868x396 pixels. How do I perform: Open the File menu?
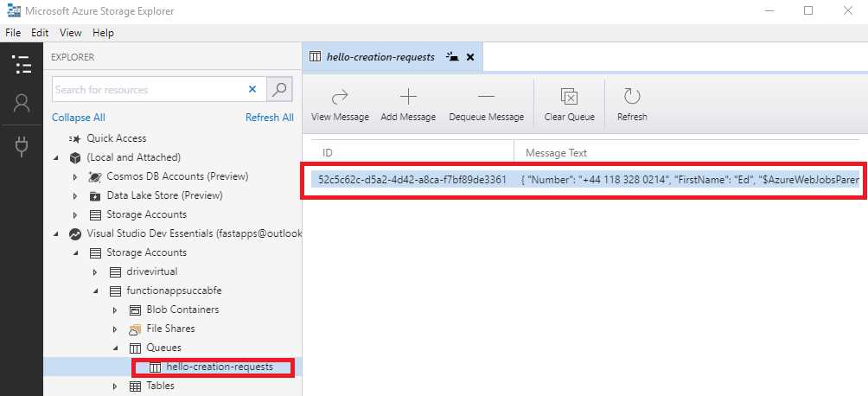(x=12, y=33)
